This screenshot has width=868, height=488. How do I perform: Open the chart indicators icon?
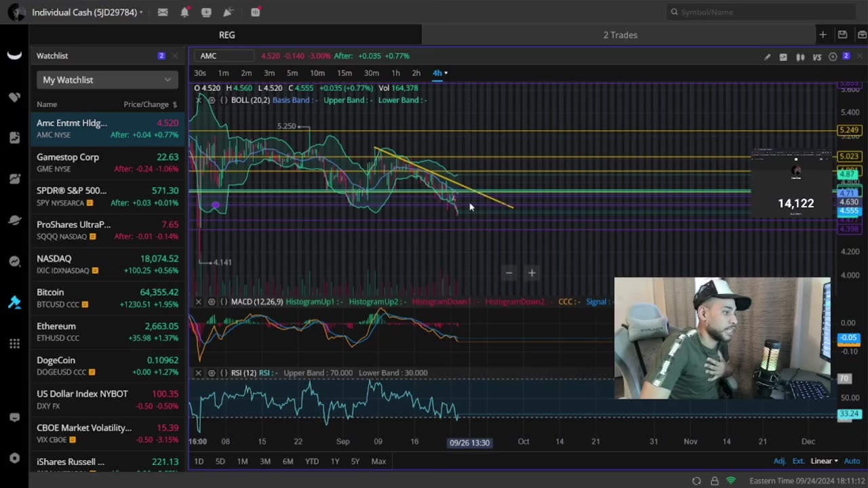pyautogui.click(x=783, y=57)
